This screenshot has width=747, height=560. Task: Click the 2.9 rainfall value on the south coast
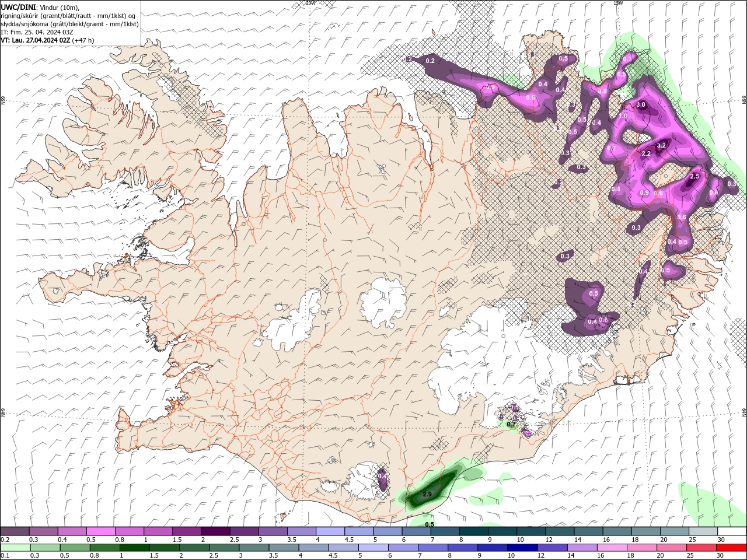pyautogui.click(x=427, y=494)
